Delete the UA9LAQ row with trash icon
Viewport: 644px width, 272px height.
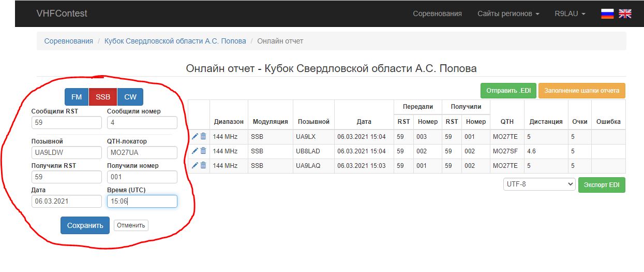click(x=203, y=165)
